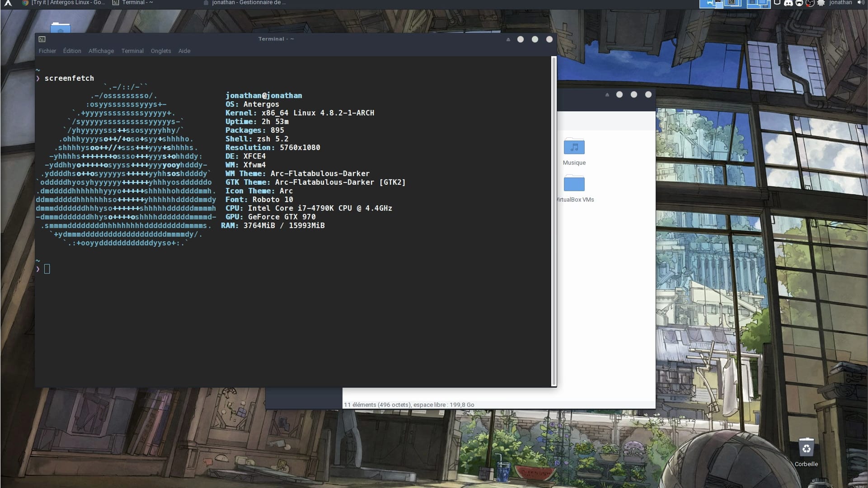The image size is (868, 488).
Task: Switch to the Chrome Antergos Linux taskbar window
Action: (64, 3)
